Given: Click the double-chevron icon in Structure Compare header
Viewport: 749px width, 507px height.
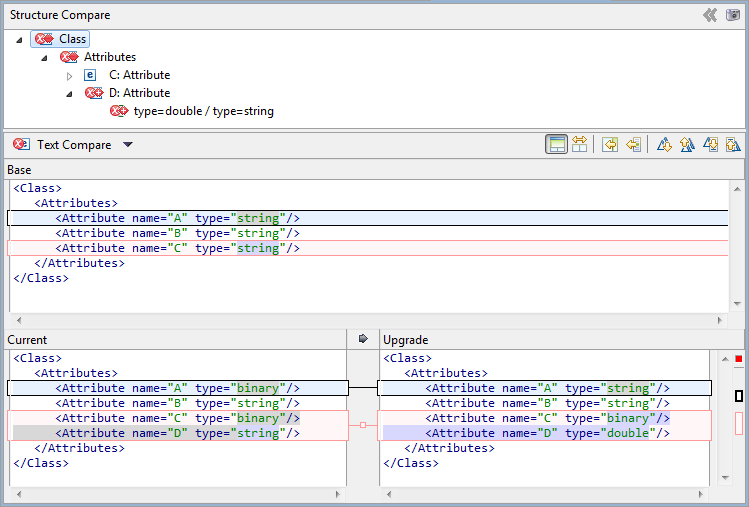Looking at the screenshot, I should [710, 15].
